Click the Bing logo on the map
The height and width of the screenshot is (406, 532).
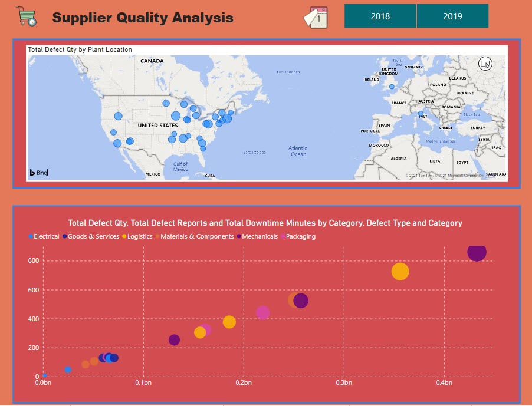coord(39,173)
